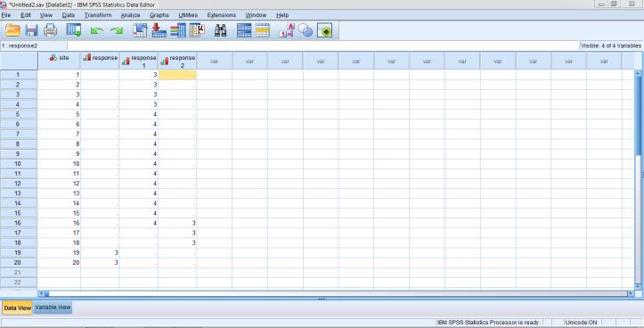
Task: Select row 1 header
Action: [x=19, y=75]
